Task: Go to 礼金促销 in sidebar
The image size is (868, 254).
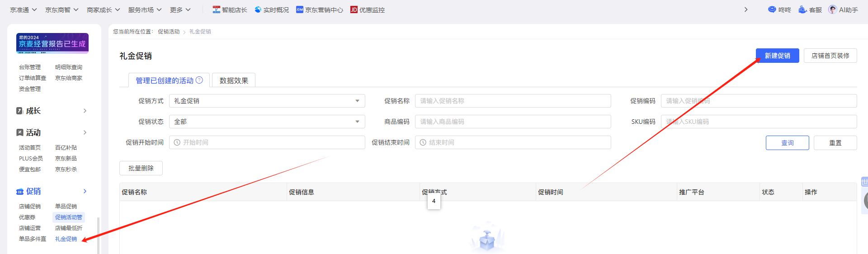Action: [x=66, y=239]
